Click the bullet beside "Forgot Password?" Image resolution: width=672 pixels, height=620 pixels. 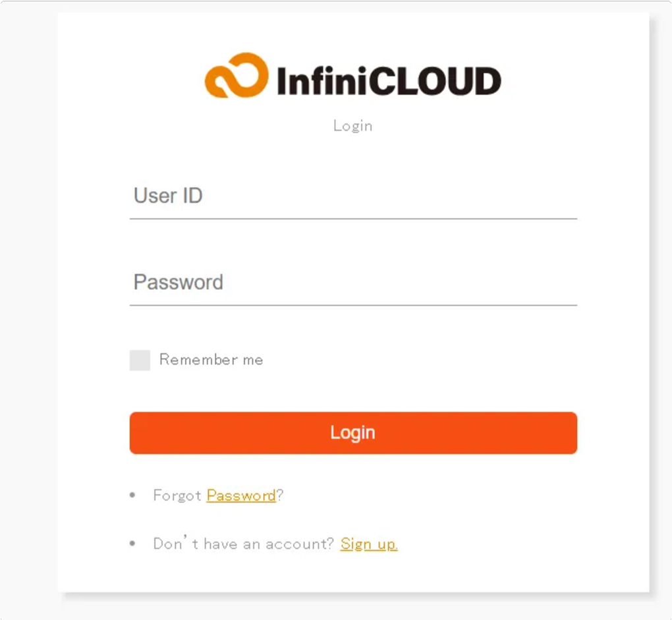pos(132,495)
